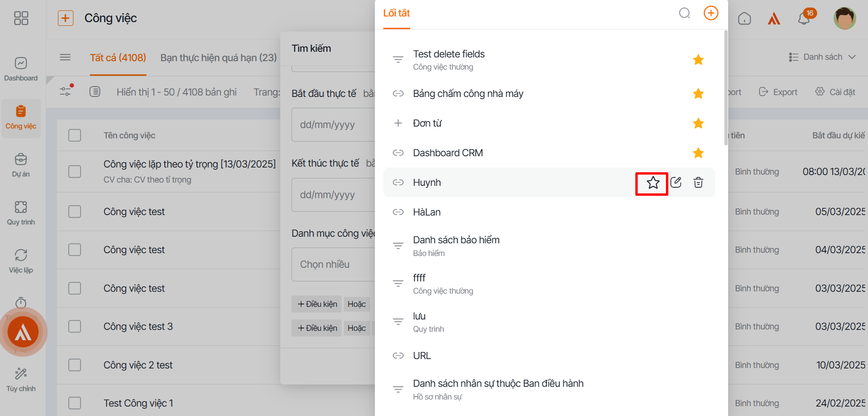Select the Tất cả (4108) tab
Viewport: 868px width, 416px height.
(118, 58)
